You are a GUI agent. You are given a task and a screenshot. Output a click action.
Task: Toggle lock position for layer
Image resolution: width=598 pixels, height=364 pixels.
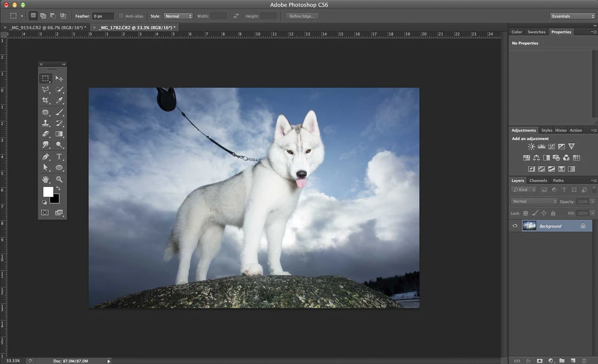pyautogui.click(x=544, y=213)
